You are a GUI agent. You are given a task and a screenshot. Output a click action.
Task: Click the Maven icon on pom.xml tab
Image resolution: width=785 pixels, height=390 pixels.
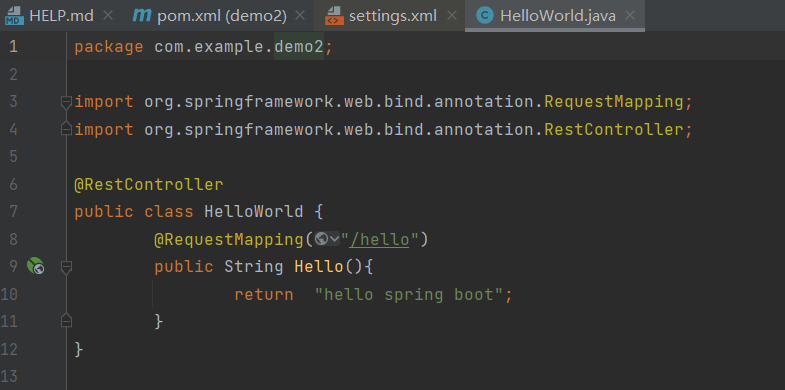pyautogui.click(x=142, y=16)
